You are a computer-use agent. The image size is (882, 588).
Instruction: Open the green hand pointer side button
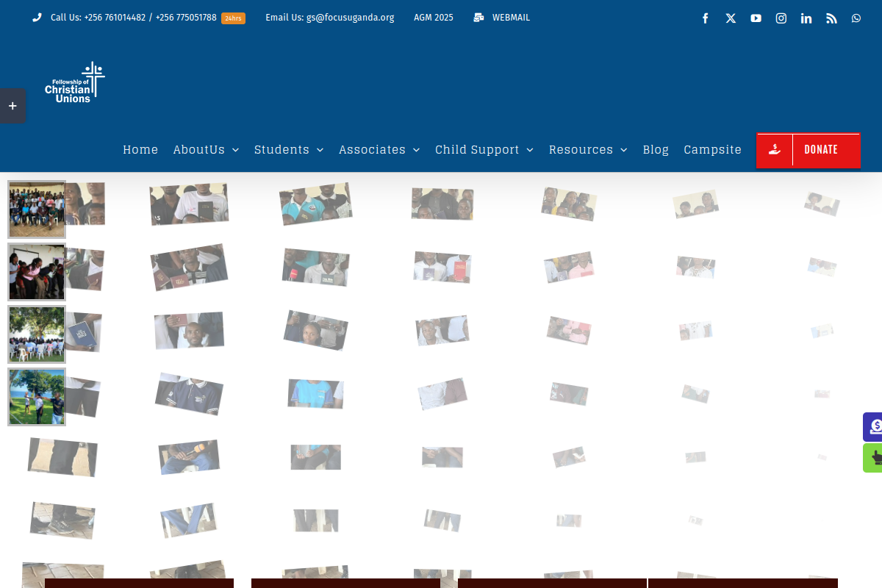click(x=873, y=458)
